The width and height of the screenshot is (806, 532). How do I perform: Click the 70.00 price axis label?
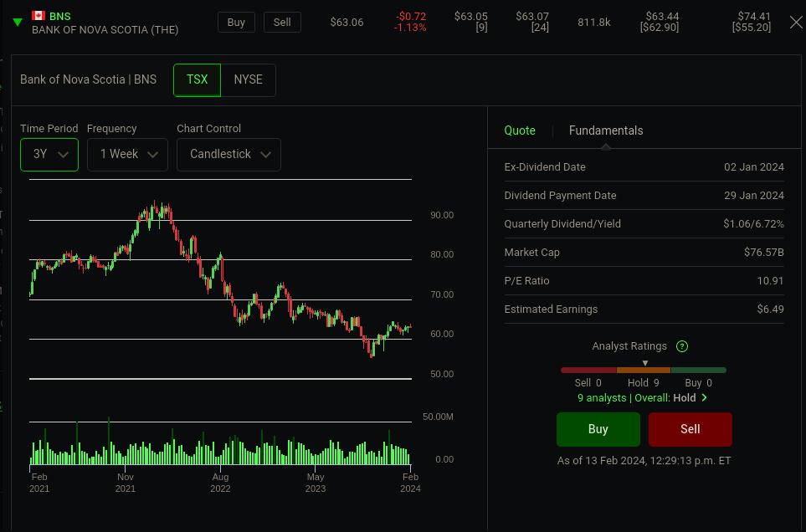tap(442, 294)
